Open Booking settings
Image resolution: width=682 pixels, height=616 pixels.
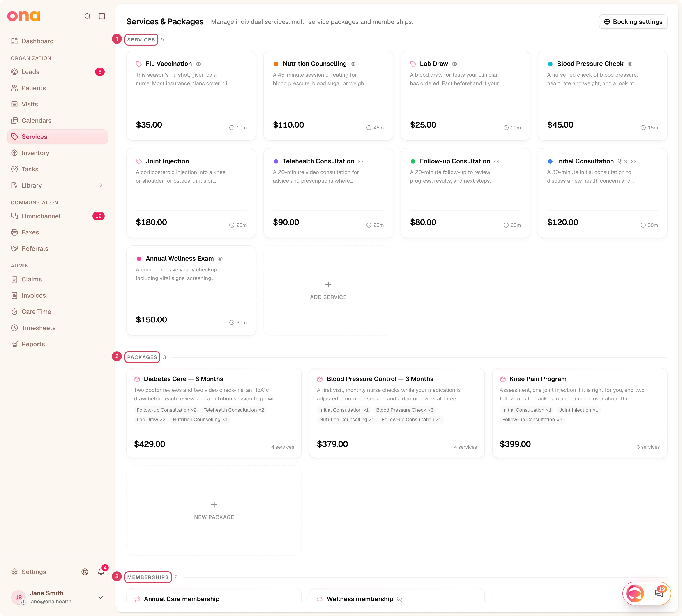tap(633, 22)
